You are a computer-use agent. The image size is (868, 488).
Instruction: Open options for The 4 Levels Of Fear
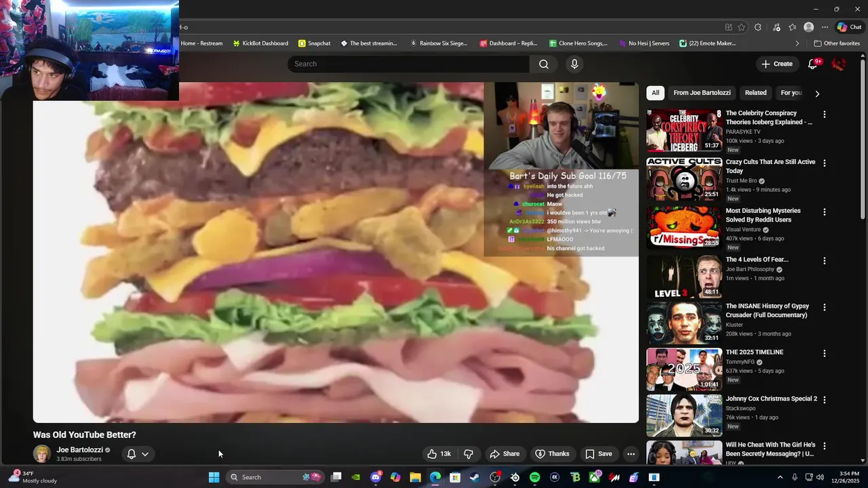click(x=825, y=261)
